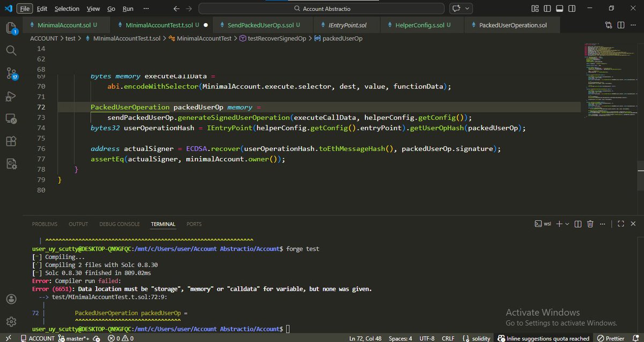This screenshot has width=644, height=342.
Task: Click the master branch in status bar
Action: (74, 338)
